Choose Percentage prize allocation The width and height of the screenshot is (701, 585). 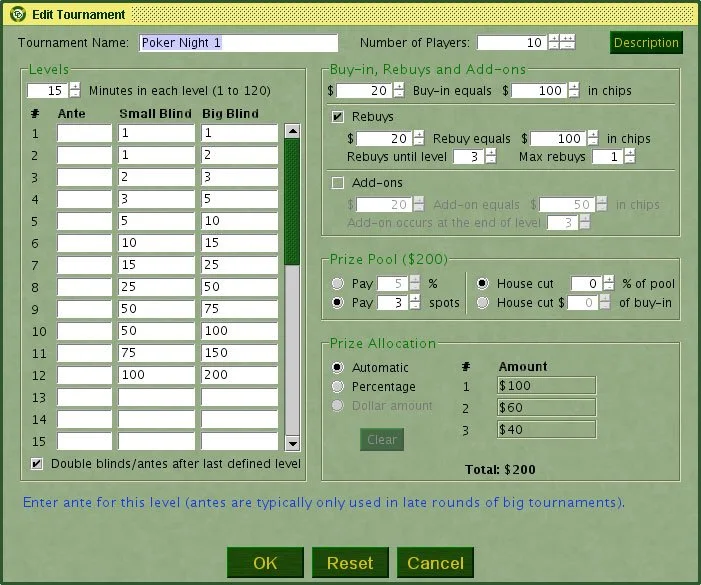[337, 386]
